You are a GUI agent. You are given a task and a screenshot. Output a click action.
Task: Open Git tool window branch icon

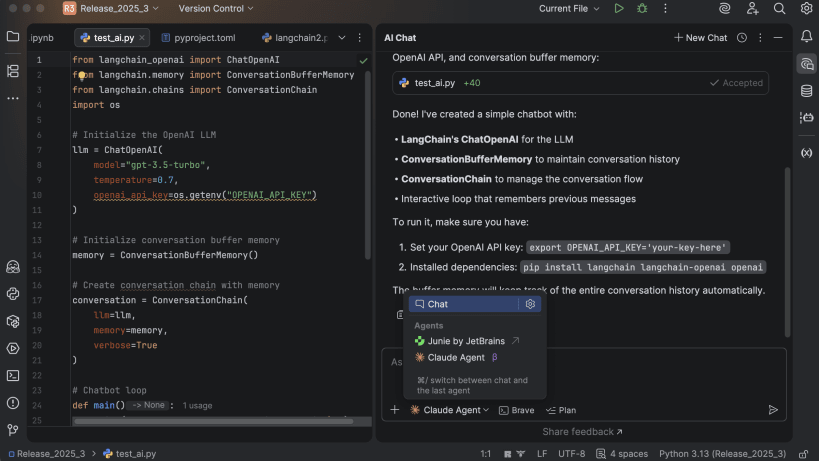(x=13, y=430)
